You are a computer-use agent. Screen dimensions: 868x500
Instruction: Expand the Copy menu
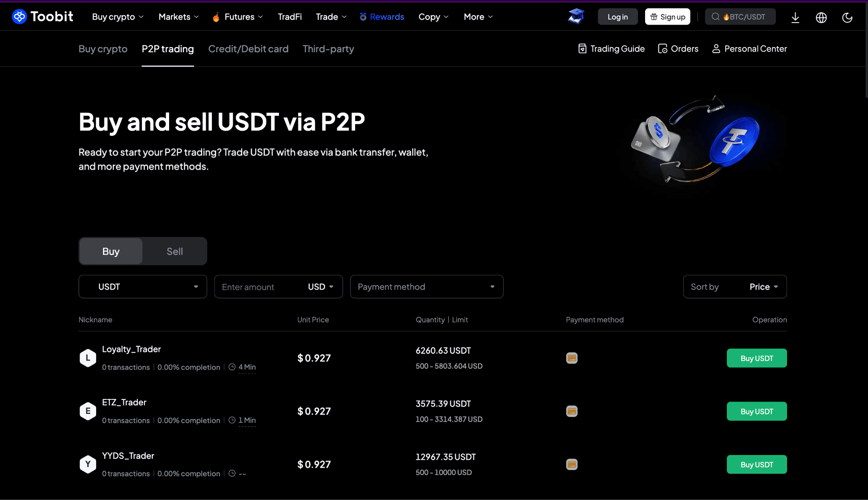[433, 17]
